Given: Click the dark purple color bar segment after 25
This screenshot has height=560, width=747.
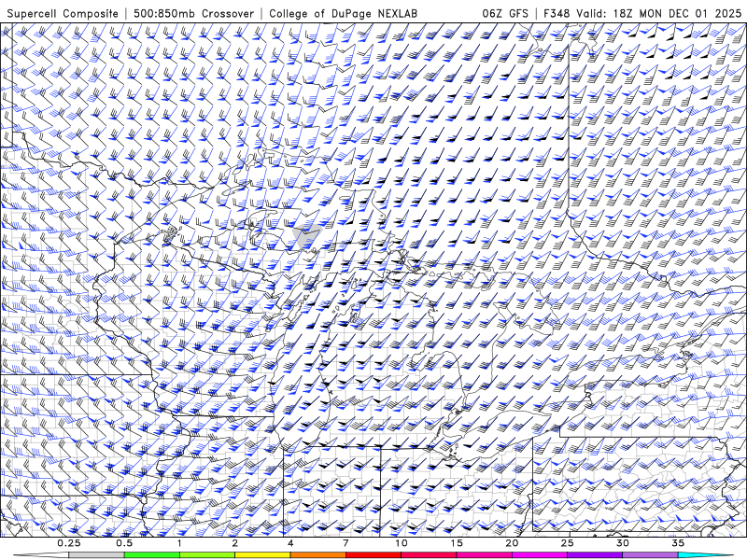Looking at the screenshot, I should (595, 555).
